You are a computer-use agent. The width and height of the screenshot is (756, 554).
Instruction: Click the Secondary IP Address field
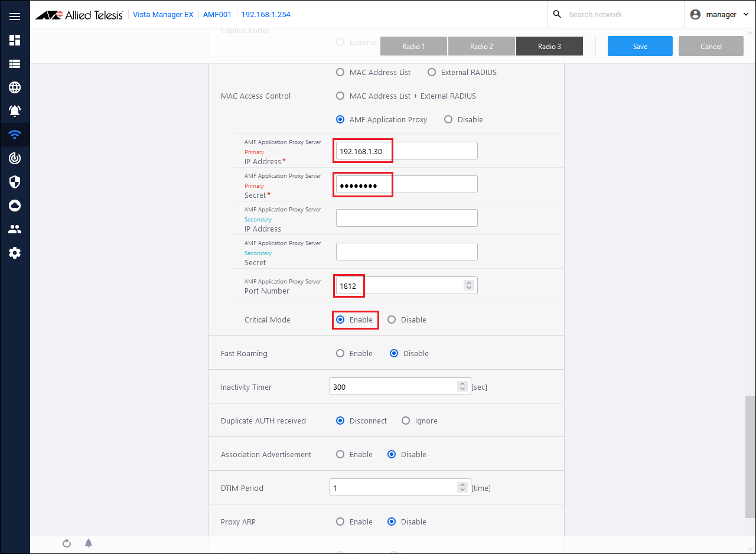click(406, 218)
